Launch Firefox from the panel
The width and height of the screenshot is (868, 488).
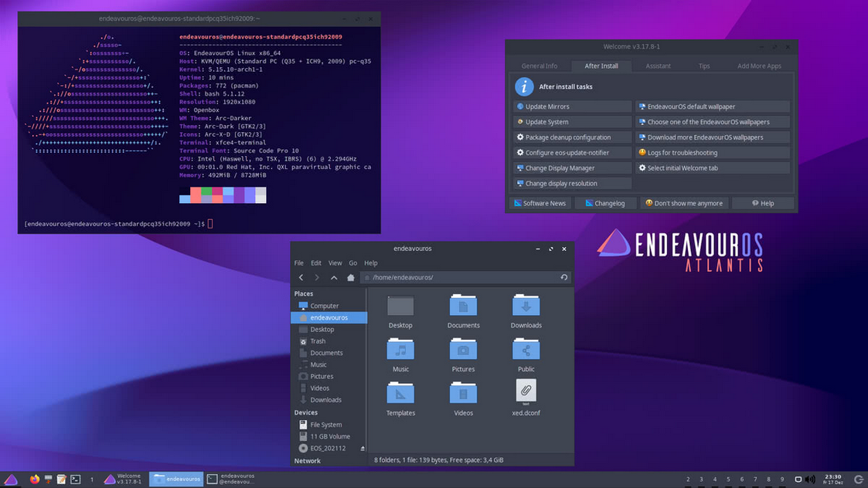click(35, 480)
